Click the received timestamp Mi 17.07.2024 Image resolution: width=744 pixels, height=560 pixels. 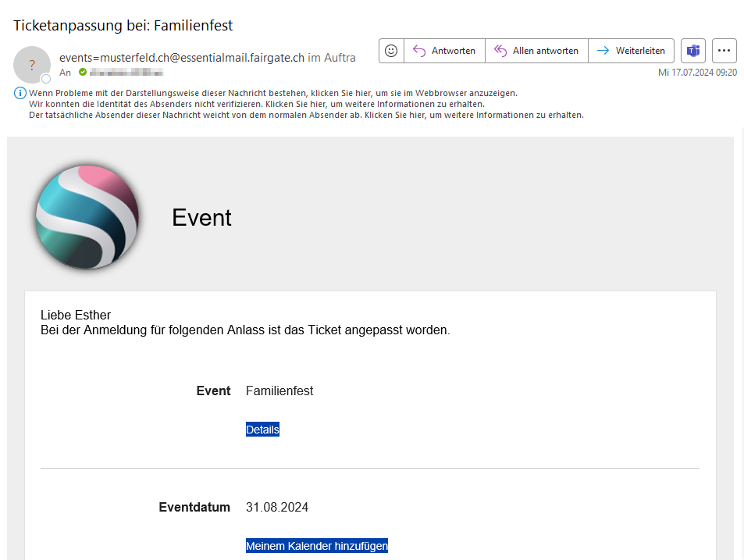click(697, 72)
